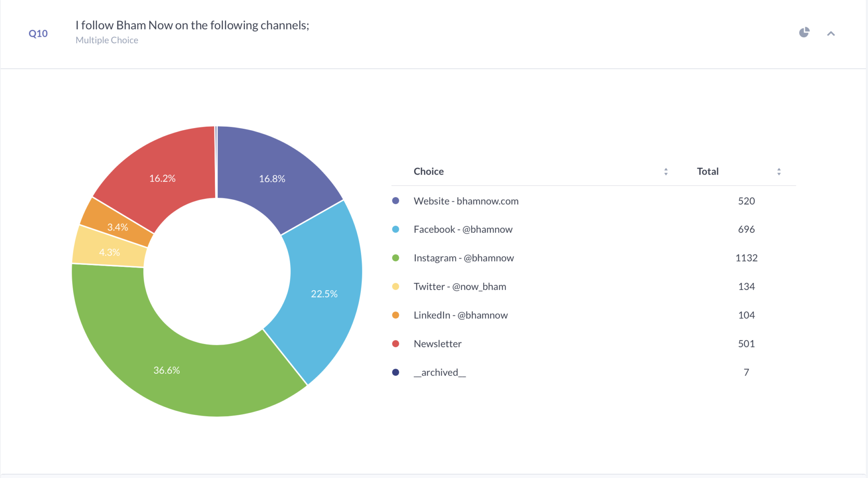
Task: Select the Twitter legend color dot
Action: pyautogui.click(x=395, y=286)
